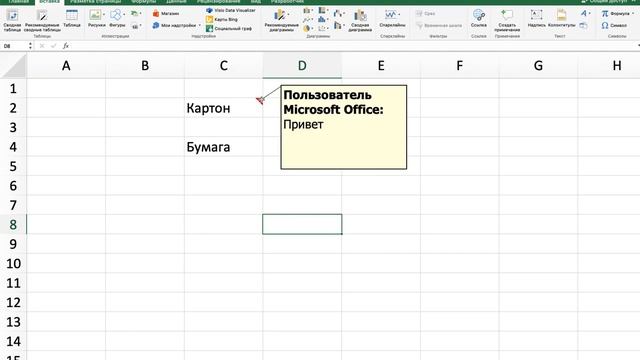Select column G header
This screenshot has width=640, height=360.
[x=538, y=66]
